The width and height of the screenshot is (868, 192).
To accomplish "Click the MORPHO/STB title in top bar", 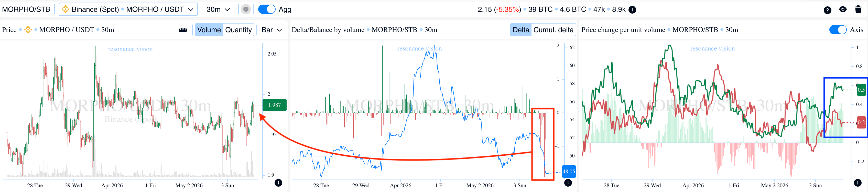I will click(26, 9).
